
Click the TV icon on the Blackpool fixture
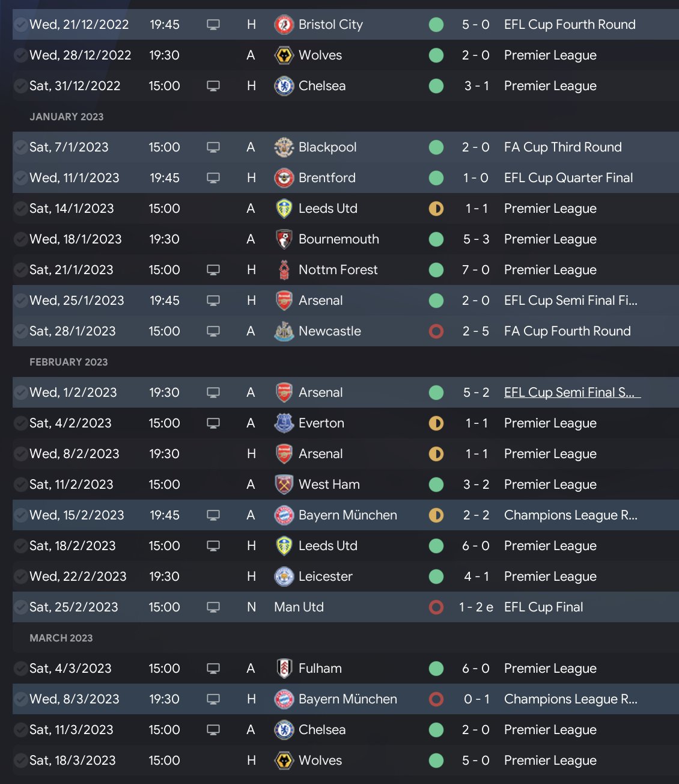213,147
